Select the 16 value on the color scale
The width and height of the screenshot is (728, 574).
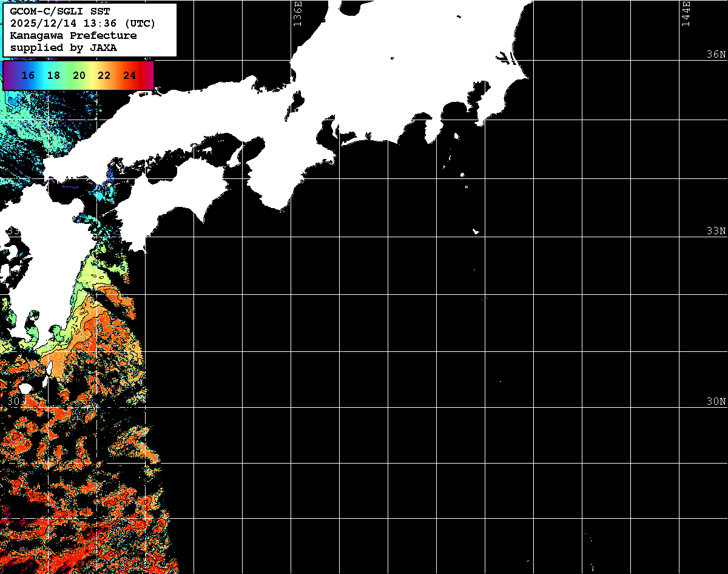pos(28,76)
